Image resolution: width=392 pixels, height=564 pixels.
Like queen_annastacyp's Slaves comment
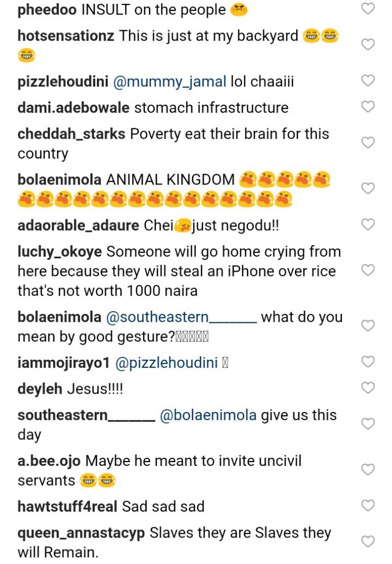pos(367,541)
